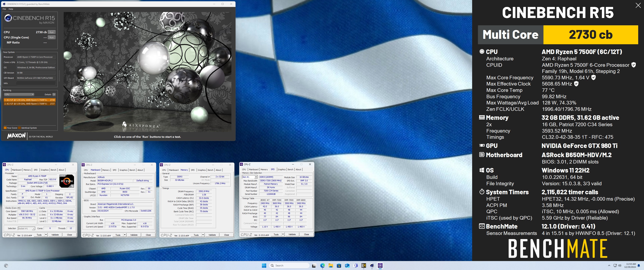Switch to the Bench tab in the CPU-Z CPU window
This screenshot has height=270, width=644.
coord(54,170)
